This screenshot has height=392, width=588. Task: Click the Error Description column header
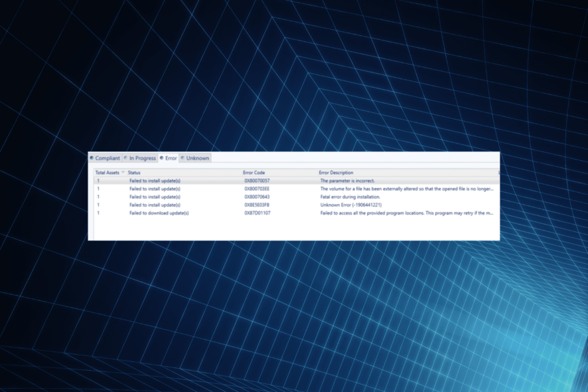pos(338,172)
